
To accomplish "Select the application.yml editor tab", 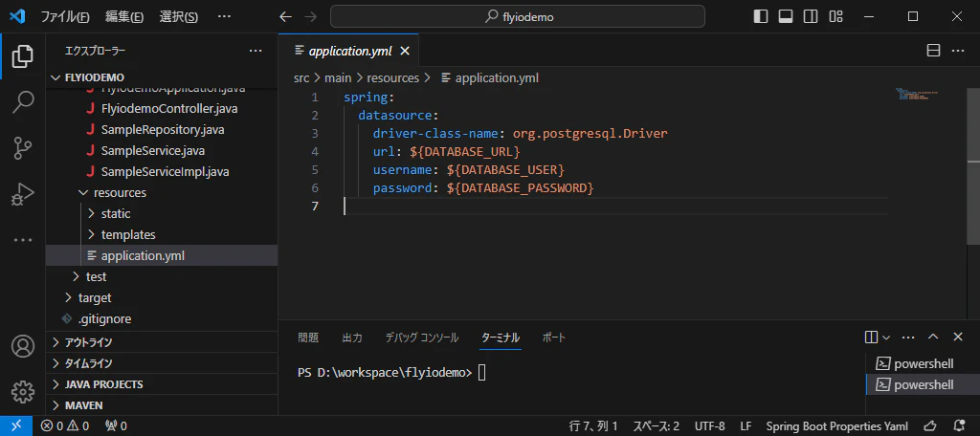I will tap(348, 52).
